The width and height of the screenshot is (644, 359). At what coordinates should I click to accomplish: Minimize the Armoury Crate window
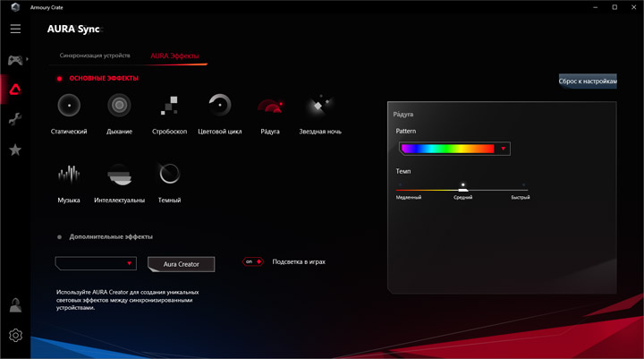click(595, 7)
